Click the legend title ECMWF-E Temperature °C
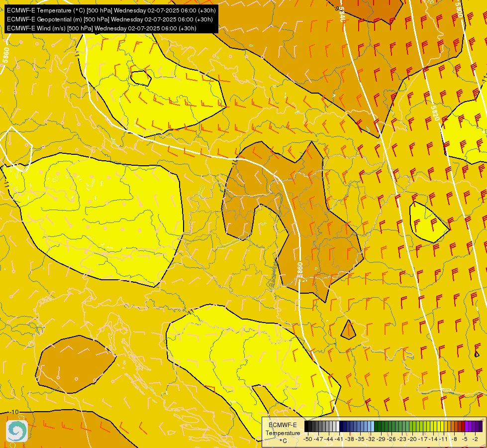 283,433
